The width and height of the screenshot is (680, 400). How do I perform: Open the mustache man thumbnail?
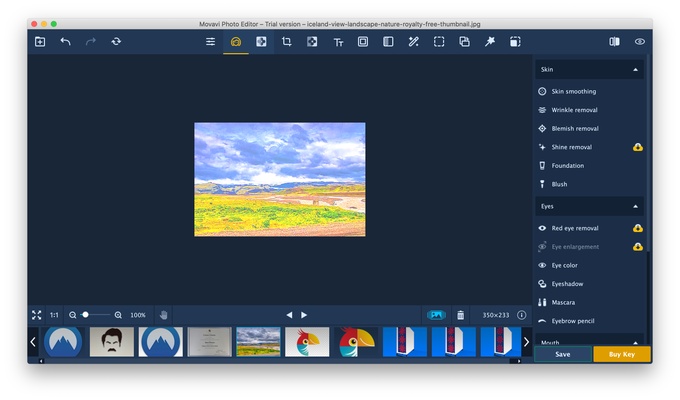(x=112, y=342)
